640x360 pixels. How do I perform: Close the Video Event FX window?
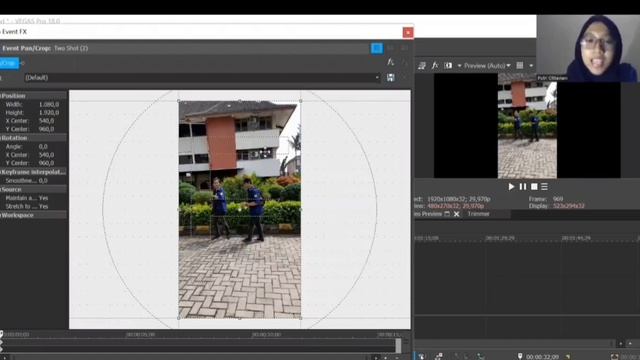pos(407,33)
